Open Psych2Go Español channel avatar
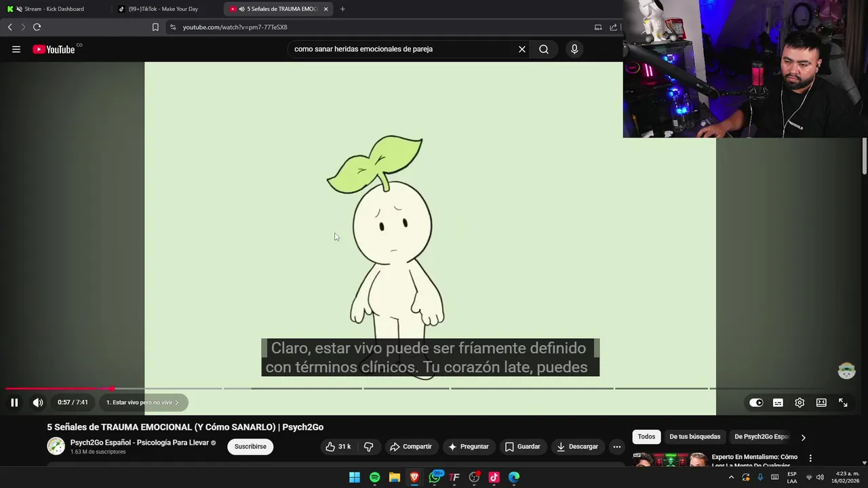Image resolution: width=868 pixels, height=488 pixels. (56, 446)
